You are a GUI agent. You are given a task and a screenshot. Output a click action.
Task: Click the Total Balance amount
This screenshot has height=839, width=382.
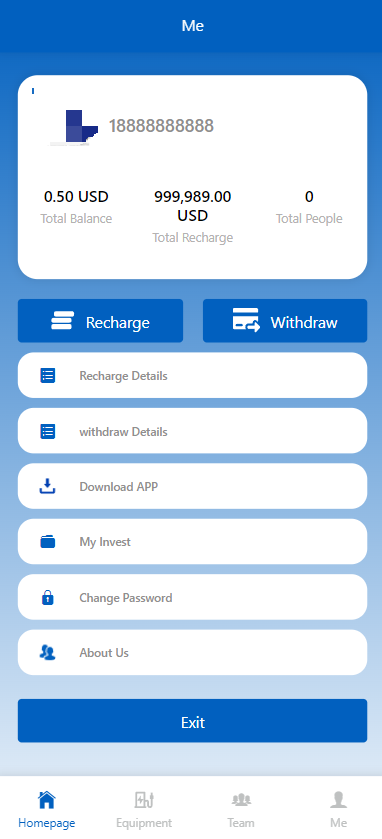point(76,197)
